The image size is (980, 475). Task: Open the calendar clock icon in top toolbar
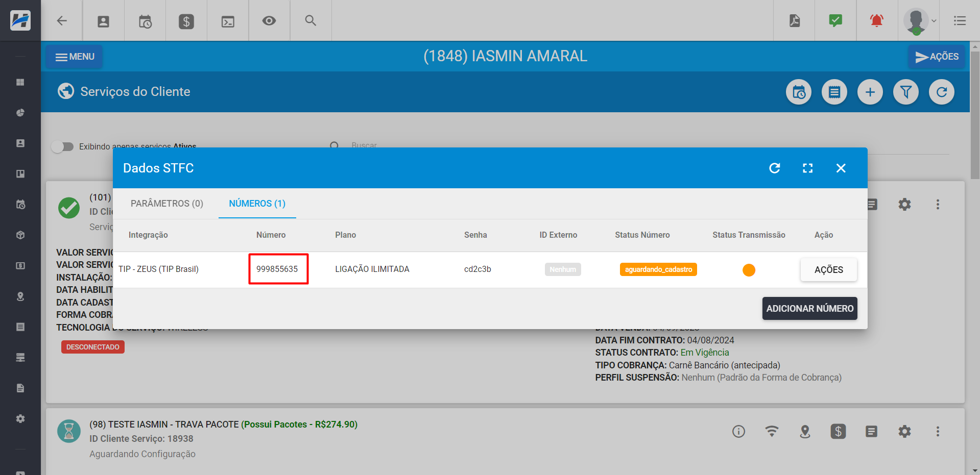(145, 21)
